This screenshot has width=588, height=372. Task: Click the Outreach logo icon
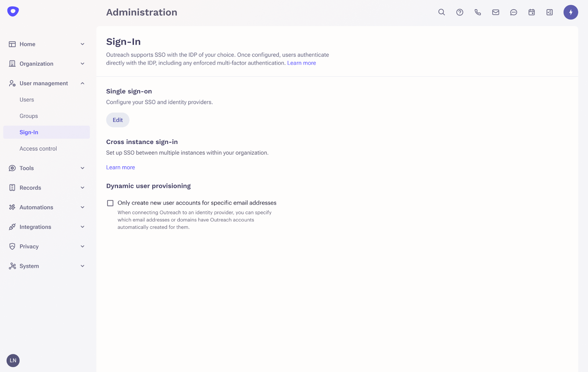[13, 11]
